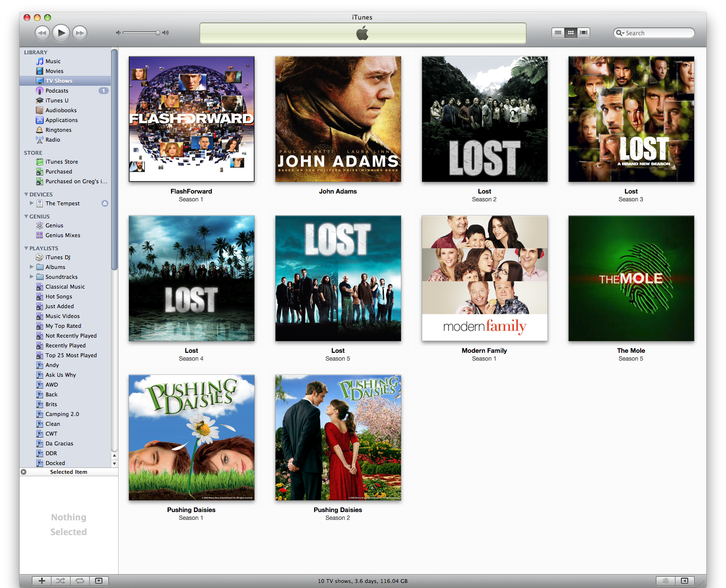Screen dimensions: 726x588
Task: Select Top 25 Most Played
Action: pyautogui.click(x=65, y=355)
